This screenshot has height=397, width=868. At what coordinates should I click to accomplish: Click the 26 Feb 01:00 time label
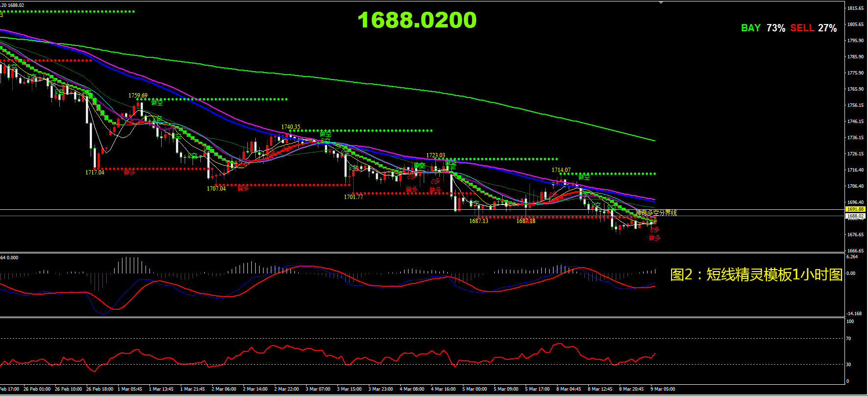click(x=37, y=389)
